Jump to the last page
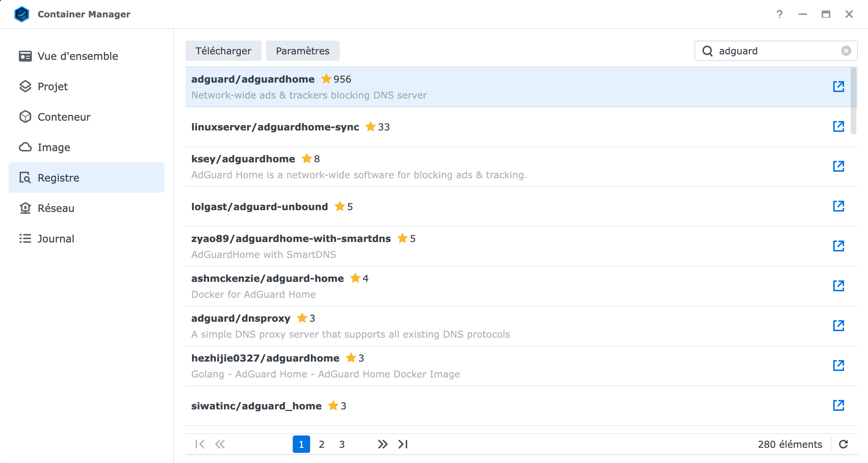 (403, 444)
